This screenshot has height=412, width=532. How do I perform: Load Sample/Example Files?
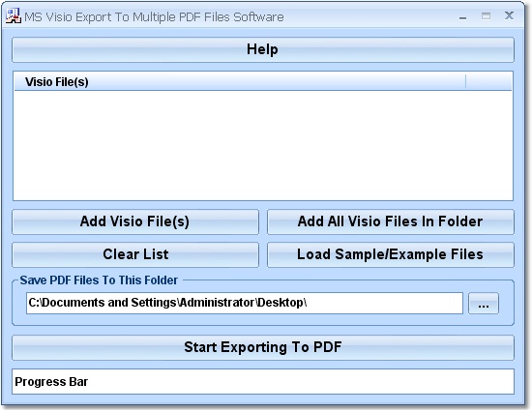(x=391, y=254)
